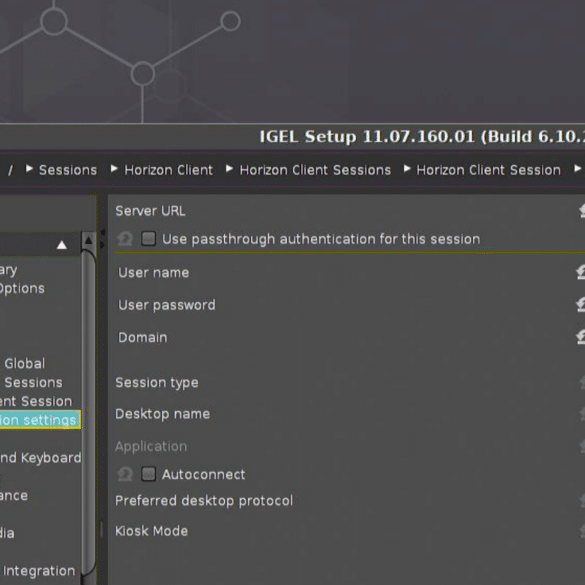The image size is (585, 585).
Task: Click the reset icon beside passthrough authentication checkbox
Action: point(125,238)
